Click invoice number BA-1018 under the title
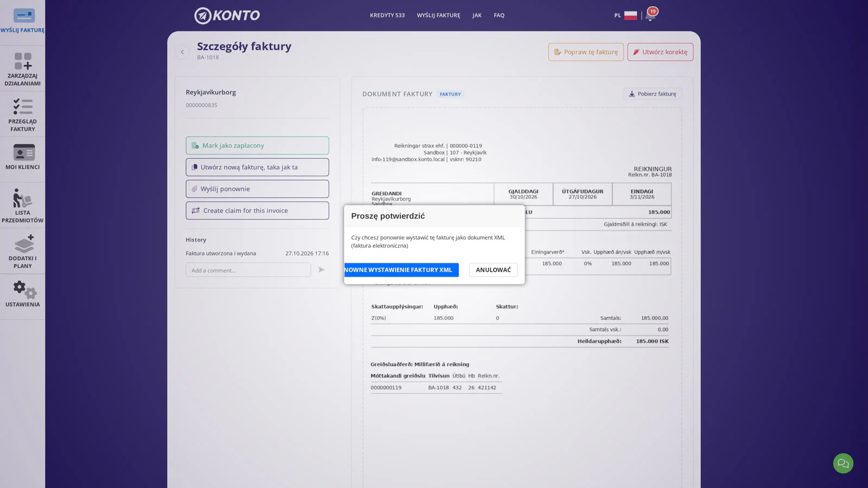This screenshot has height=488, width=868. [208, 57]
